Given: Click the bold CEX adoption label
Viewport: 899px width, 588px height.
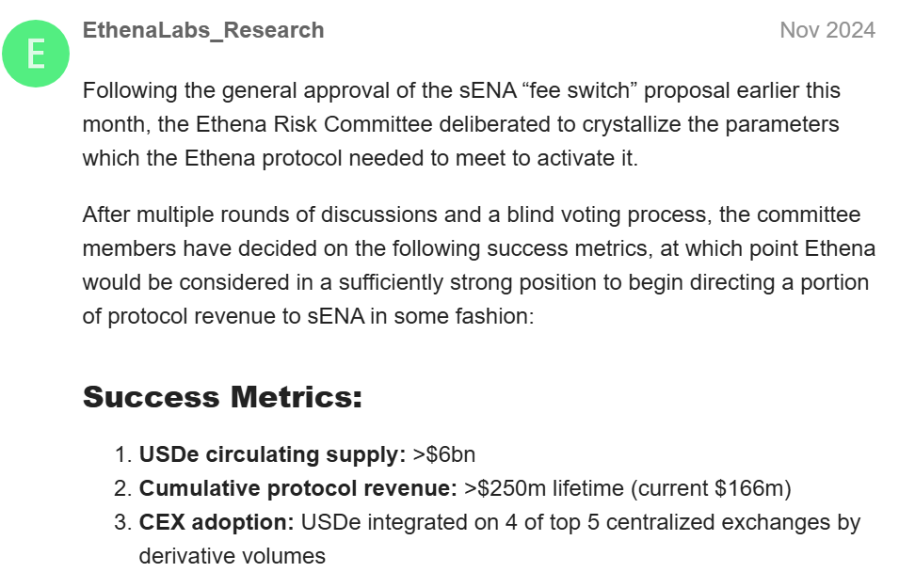Looking at the screenshot, I should point(217,522).
